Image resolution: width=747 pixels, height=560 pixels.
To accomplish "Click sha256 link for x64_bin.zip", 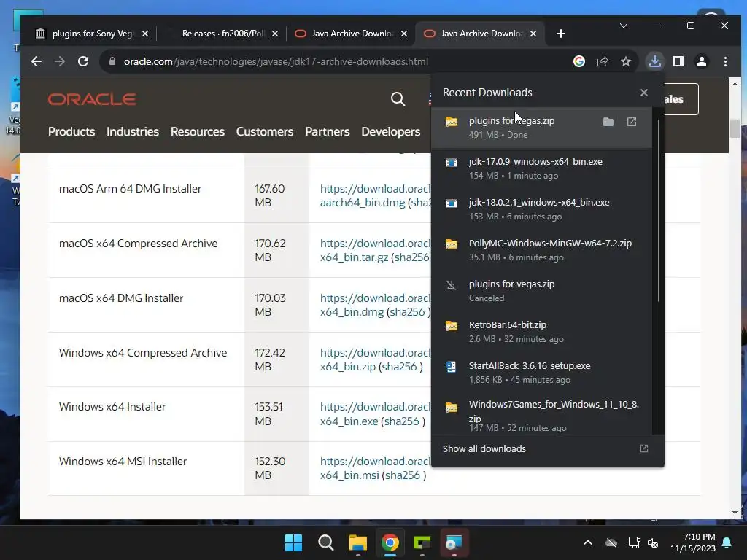I will click(399, 367).
